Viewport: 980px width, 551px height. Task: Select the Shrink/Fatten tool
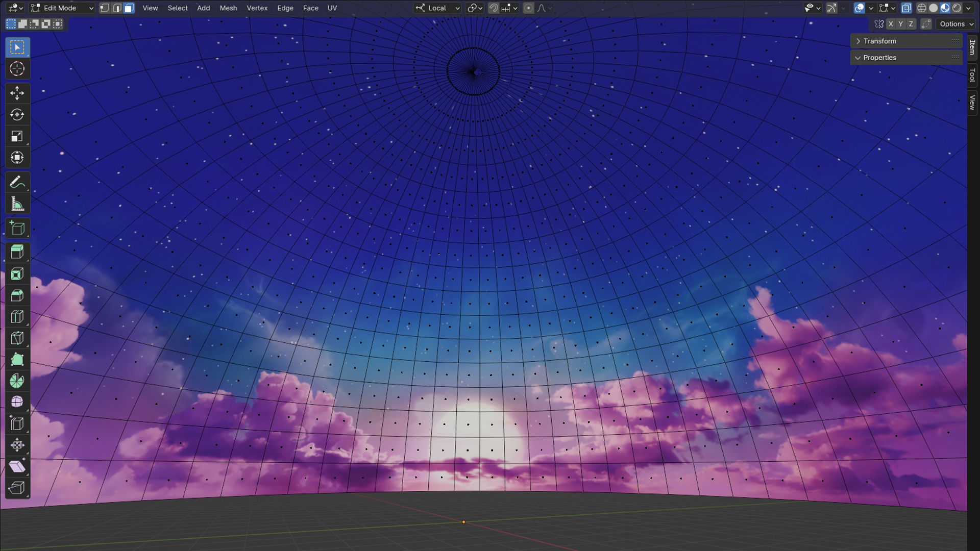coord(17,445)
